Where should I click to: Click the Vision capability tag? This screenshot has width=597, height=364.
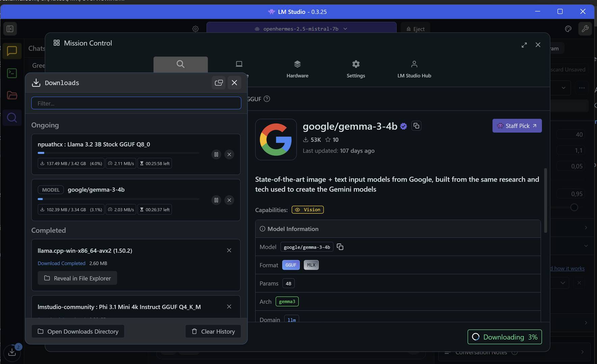307,210
